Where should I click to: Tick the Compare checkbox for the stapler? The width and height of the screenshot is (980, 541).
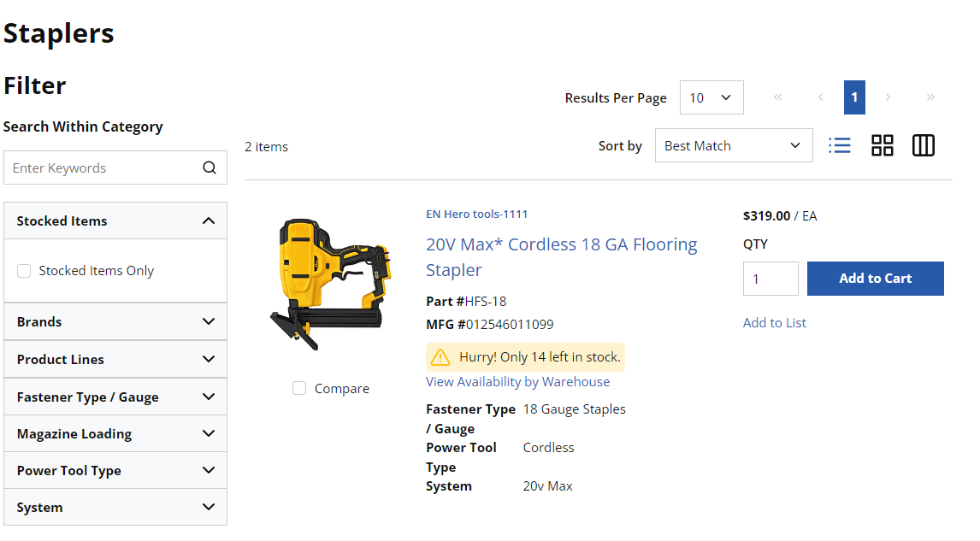299,388
